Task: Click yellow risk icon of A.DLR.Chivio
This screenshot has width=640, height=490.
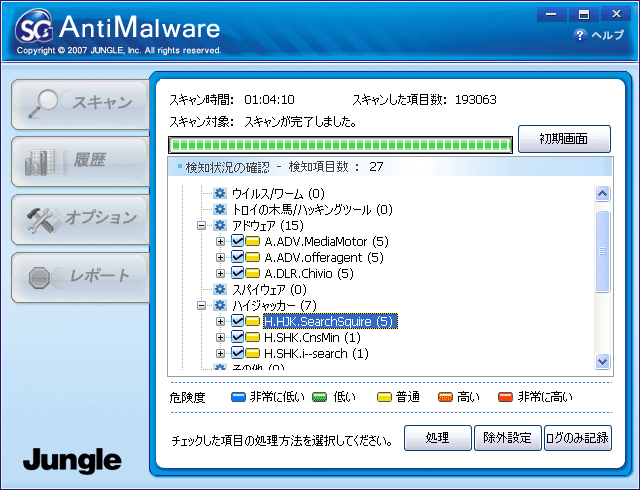Action: tap(253, 273)
